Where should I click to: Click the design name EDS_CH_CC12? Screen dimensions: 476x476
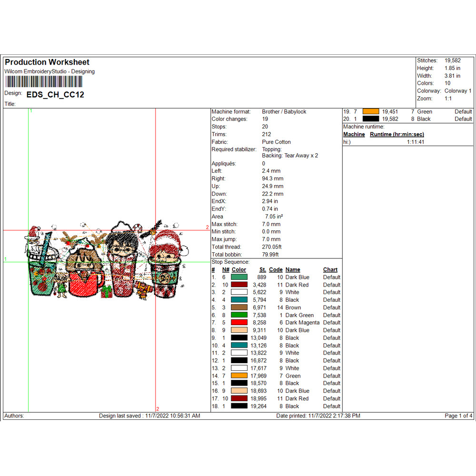pyautogui.click(x=55, y=95)
